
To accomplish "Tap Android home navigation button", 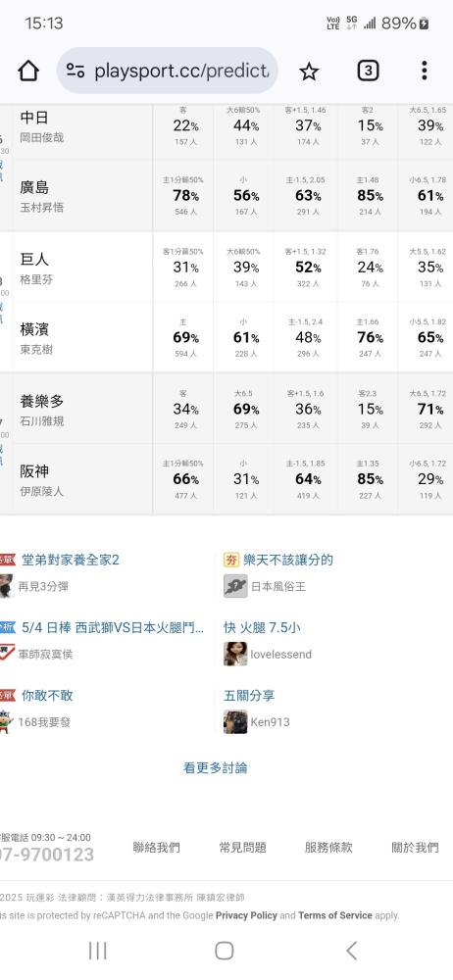I will (224, 951).
